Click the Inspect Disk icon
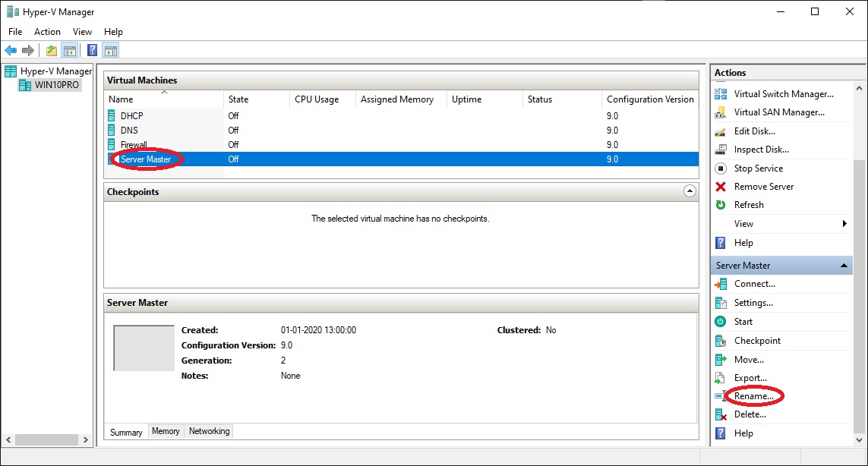868x466 pixels. pyautogui.click(x=720, y=150)
